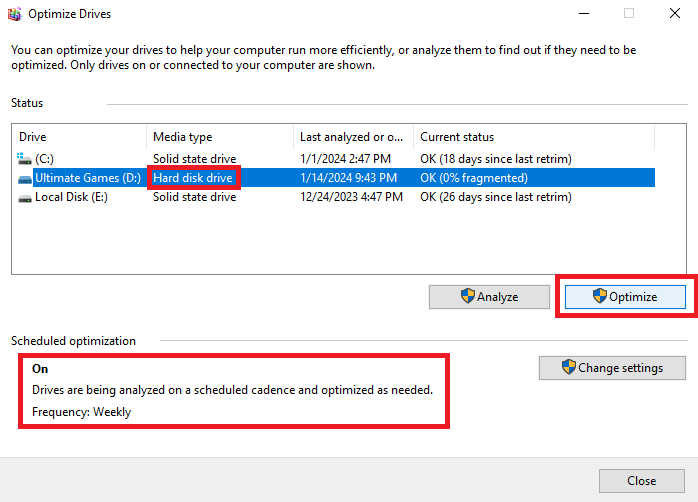The width and height of the screenshot is (698, 502).
Task: Close the Optimize Drives window
Action: tap(674, 14)
